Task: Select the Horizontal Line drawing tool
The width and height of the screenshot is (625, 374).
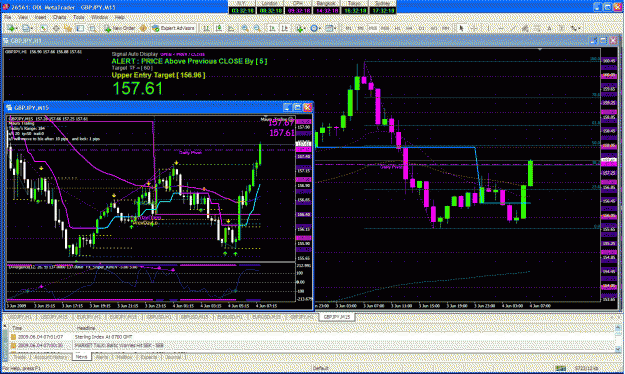Action: tap(501, 28)
